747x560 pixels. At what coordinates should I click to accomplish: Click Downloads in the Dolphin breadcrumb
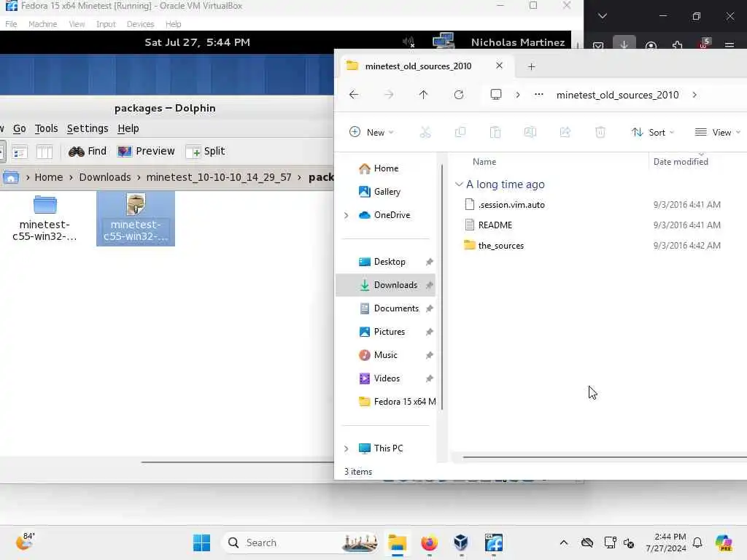[105, 177]
